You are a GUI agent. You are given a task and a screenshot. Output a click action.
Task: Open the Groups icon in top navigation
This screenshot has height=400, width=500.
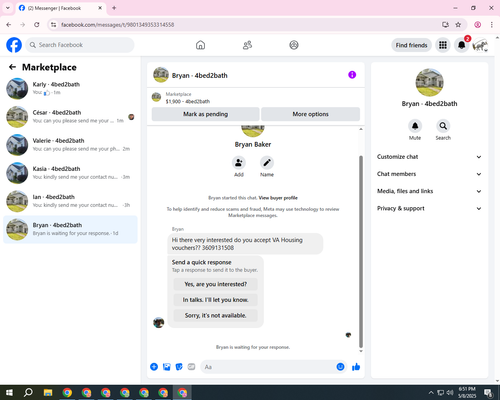pos(294,45)
